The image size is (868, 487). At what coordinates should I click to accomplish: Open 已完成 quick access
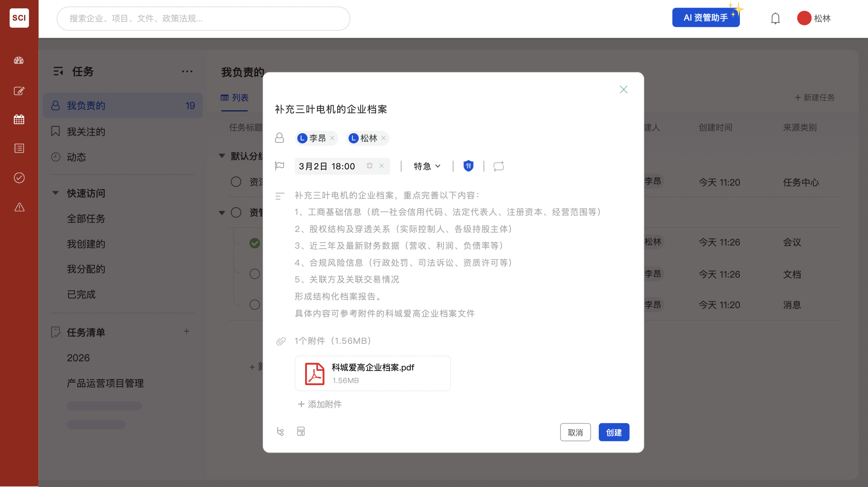81,294
